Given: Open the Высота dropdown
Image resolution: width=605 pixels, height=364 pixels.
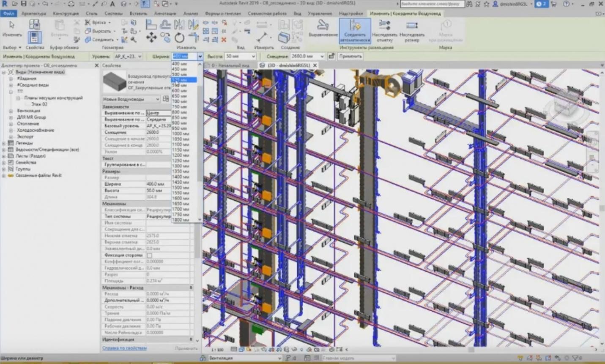Looking at the screenshot, I should coord(253,56).
